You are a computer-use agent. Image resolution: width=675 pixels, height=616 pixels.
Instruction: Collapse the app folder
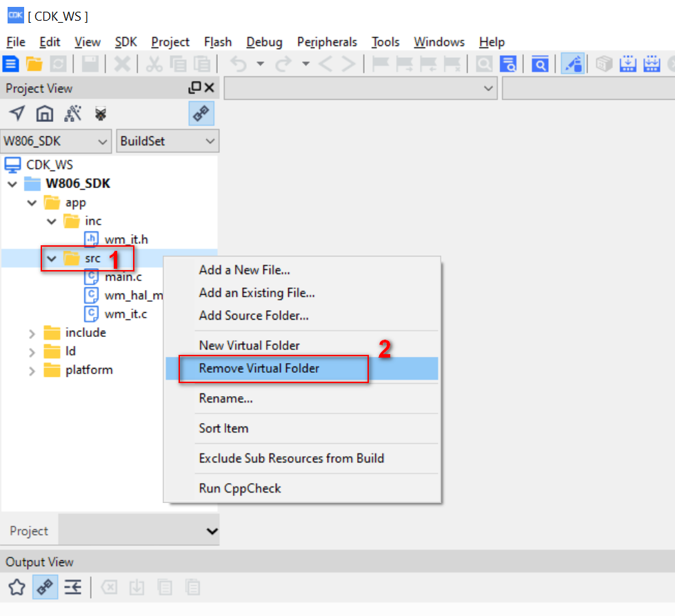point(32,203)
